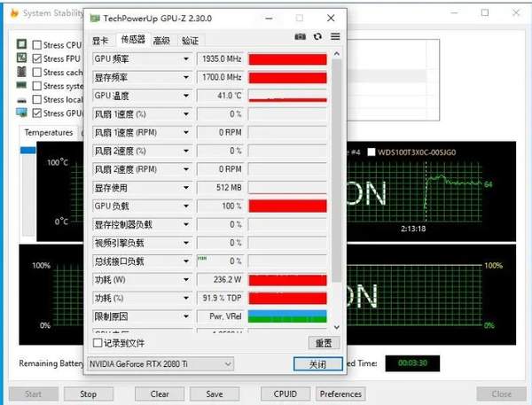Open the 功耗 (W) sensor dropdown
Viewport: 532px width, 405px height.
pyautogui.click(x=186, y=279)
